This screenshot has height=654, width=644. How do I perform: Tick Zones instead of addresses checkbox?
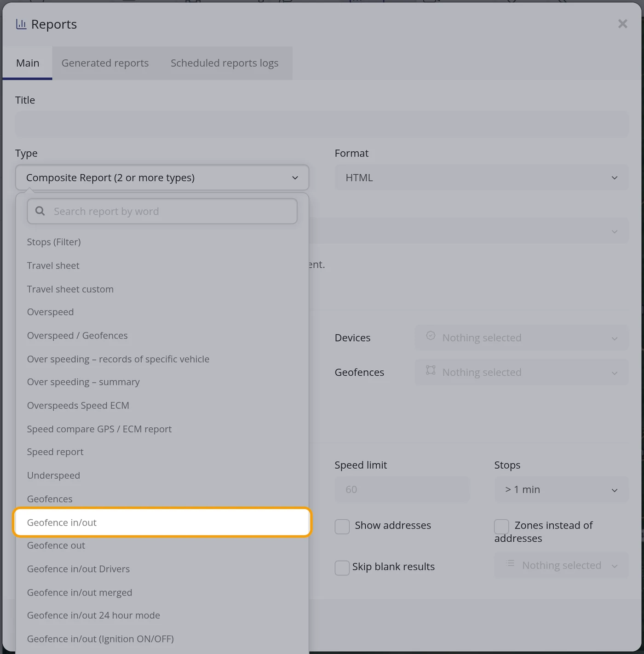click(x=501, y=527)
